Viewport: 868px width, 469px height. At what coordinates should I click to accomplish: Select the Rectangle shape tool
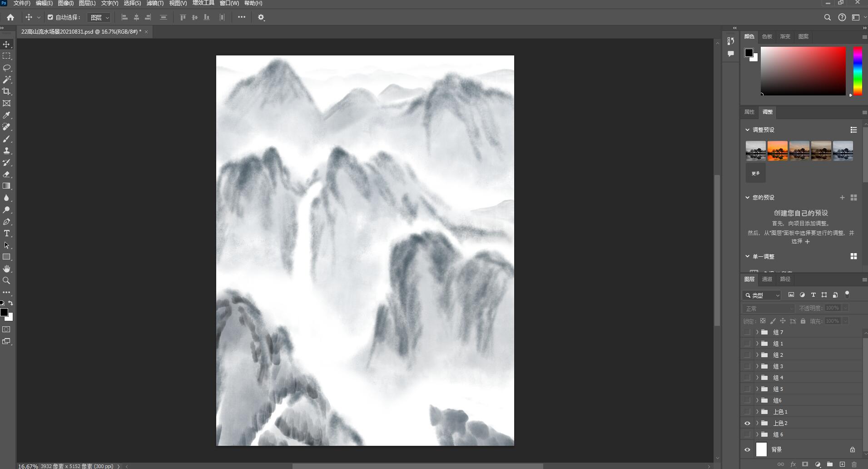click(6, 257)
